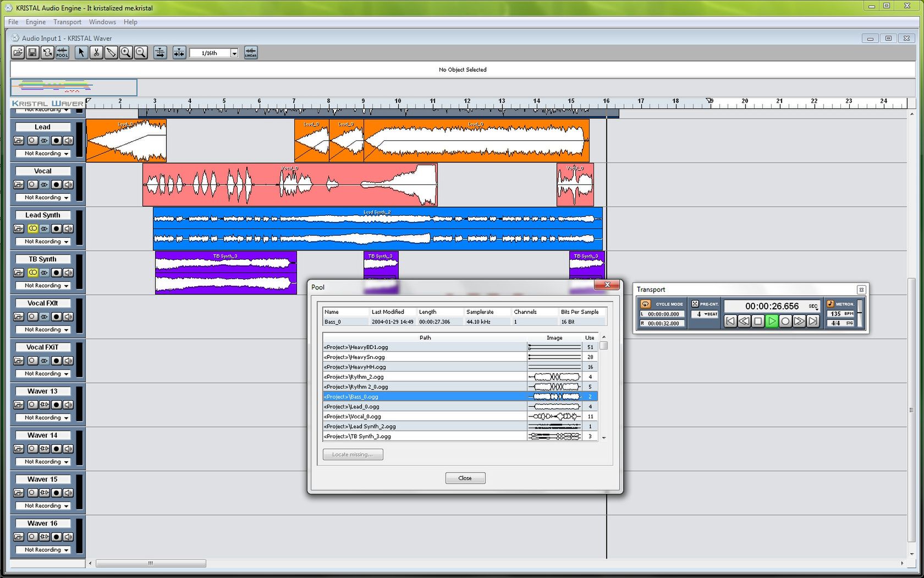
Task: Select the zoom in magnifier tool
Action: tap(126, 53)
